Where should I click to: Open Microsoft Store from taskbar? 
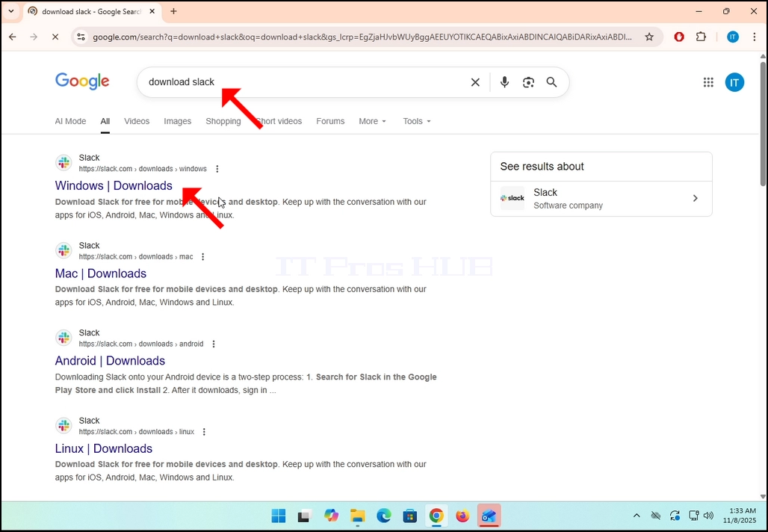click(410, 516)
